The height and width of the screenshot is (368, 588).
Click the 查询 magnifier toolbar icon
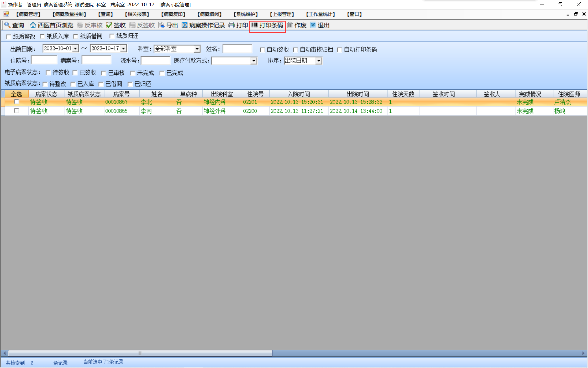click(x=7, y=25)
